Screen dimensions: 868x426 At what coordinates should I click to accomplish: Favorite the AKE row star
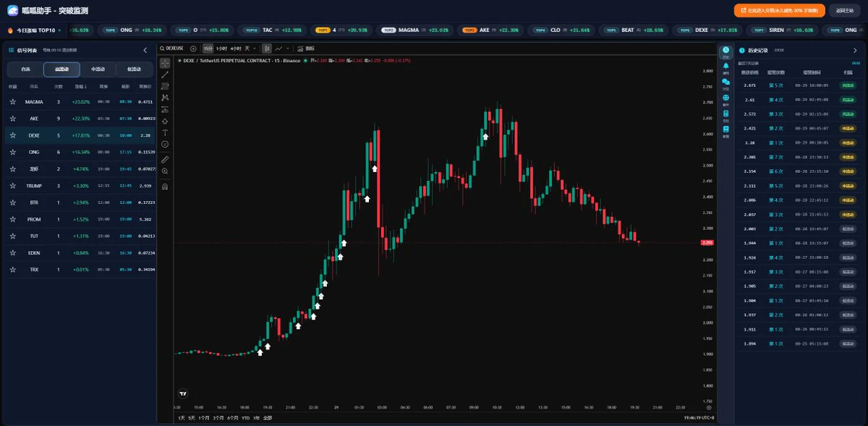(x=12, y=119)
